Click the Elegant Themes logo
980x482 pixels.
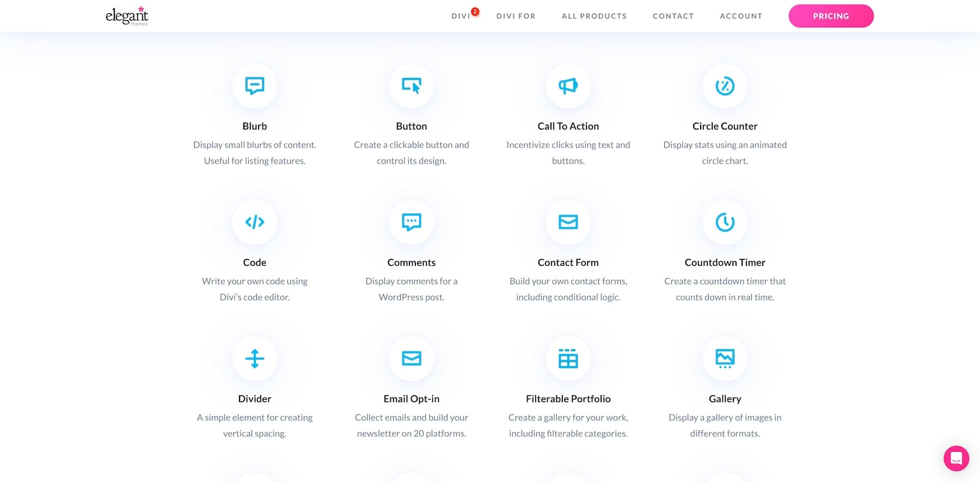pos(127,16)
